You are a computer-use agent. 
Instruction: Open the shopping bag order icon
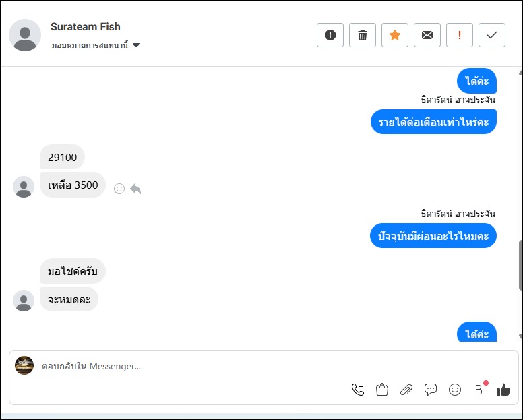click(x=382, y=389)
